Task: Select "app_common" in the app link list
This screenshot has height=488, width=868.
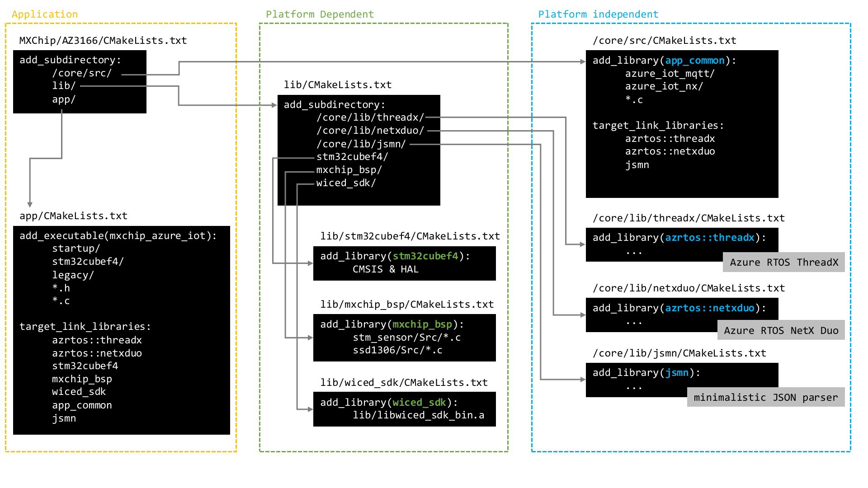Action: click(x=82, y=405)
